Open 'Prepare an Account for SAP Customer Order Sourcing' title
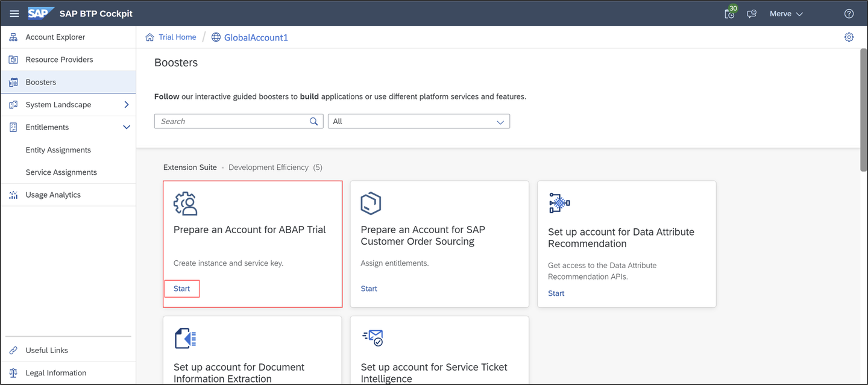The image size is (868, 385). [423, 236]
